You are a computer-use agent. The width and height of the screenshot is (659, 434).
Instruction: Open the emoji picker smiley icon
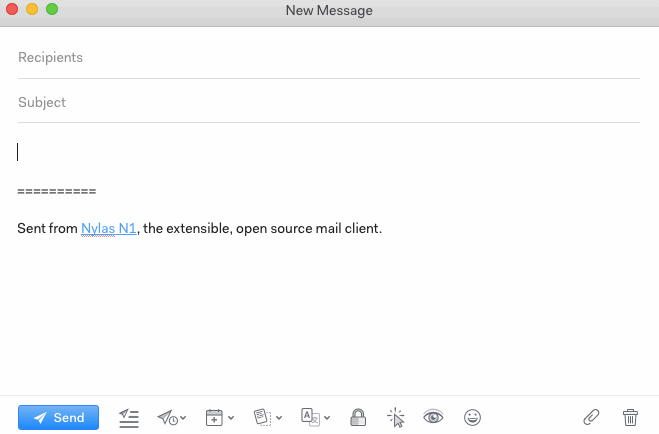(473, 417)
